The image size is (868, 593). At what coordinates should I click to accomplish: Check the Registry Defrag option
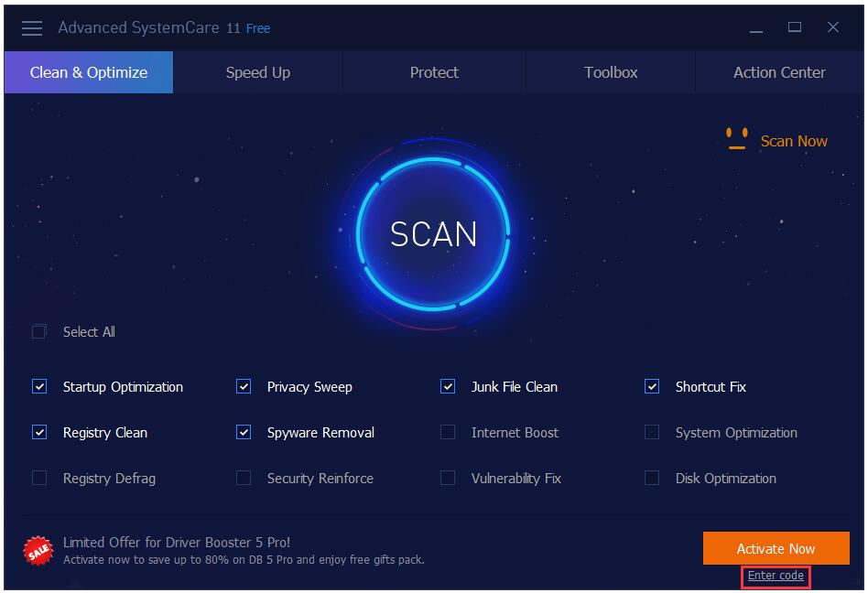39,479
